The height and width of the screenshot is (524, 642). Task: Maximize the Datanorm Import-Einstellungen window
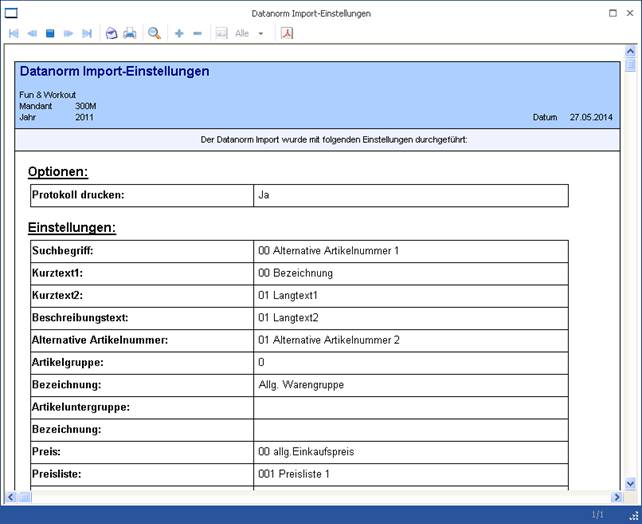(613, 13)
